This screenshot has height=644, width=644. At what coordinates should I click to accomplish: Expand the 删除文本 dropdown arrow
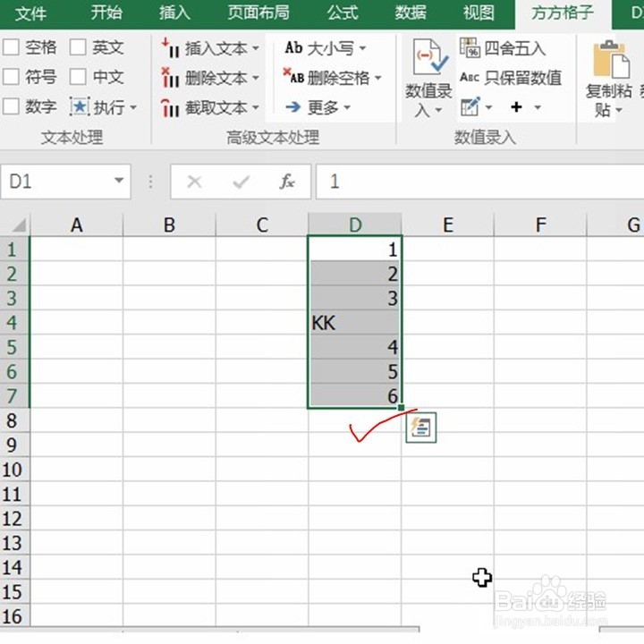(256, 78)
